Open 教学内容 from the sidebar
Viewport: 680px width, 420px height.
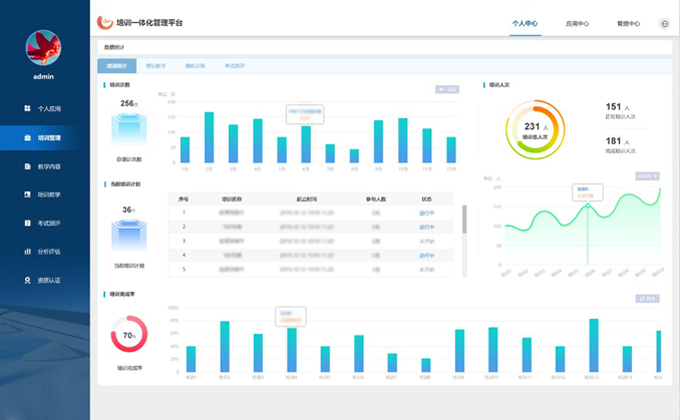44,166
